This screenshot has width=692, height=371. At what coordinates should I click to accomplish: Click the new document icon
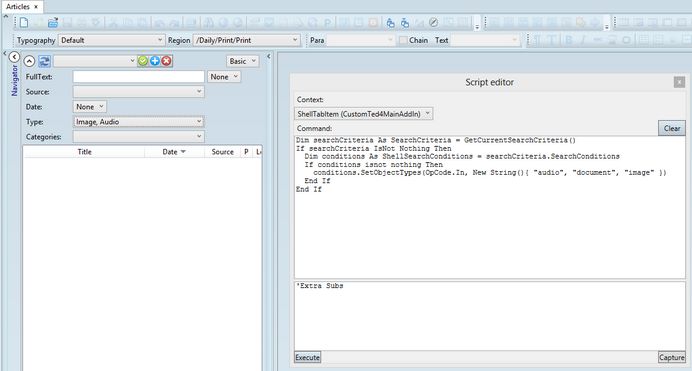point(24,22)
